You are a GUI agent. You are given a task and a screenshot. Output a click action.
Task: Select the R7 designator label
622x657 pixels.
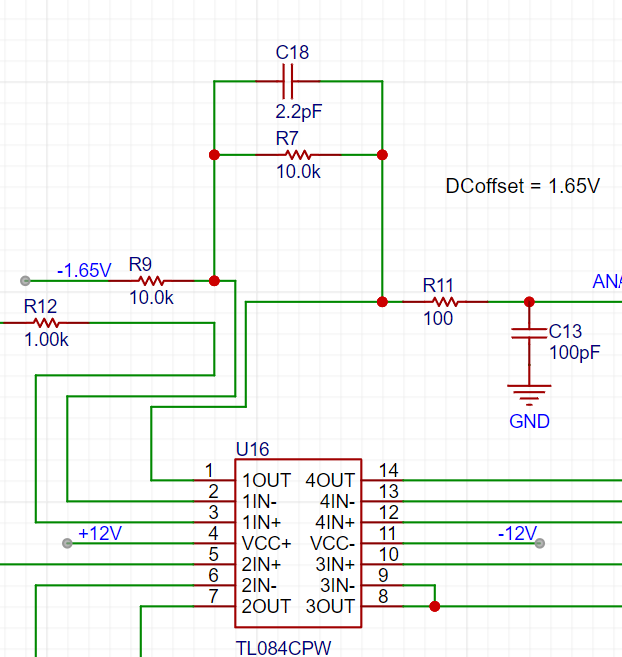pos(287,138)
